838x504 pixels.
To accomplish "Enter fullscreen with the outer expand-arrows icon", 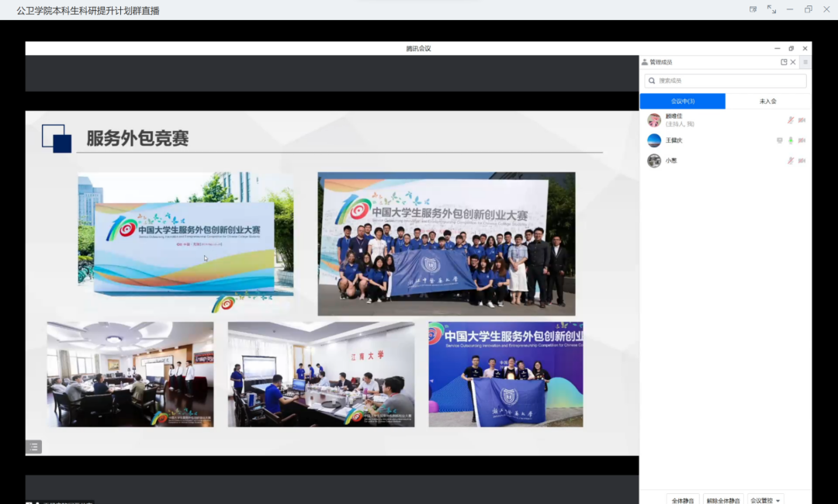I will [771, 9].
